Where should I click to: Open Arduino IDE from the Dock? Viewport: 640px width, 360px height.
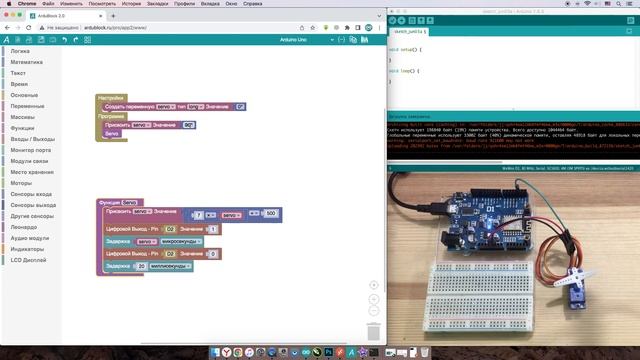click(306, 352)
